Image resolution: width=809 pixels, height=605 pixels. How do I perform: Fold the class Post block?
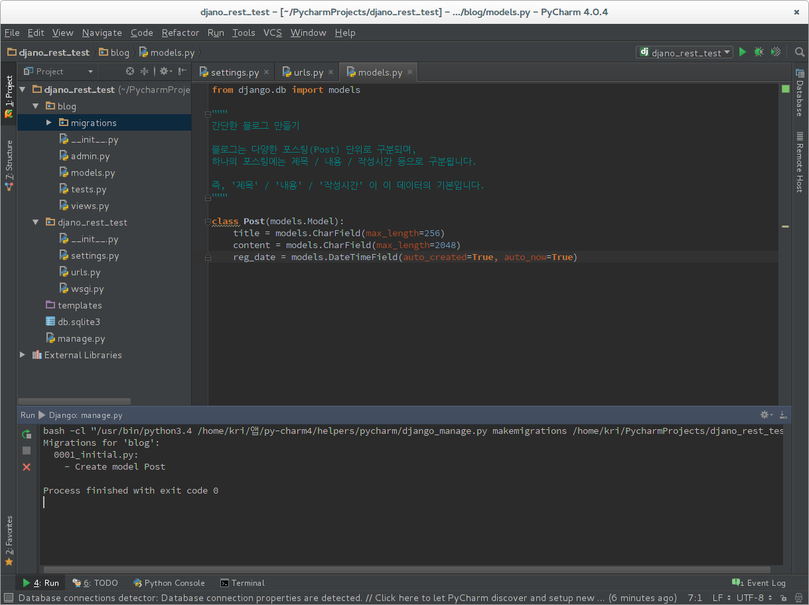[207, 221]
